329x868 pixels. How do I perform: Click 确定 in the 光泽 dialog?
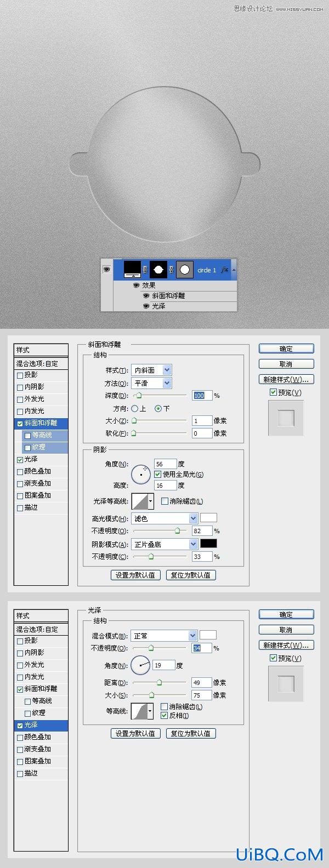pos(286,614)
